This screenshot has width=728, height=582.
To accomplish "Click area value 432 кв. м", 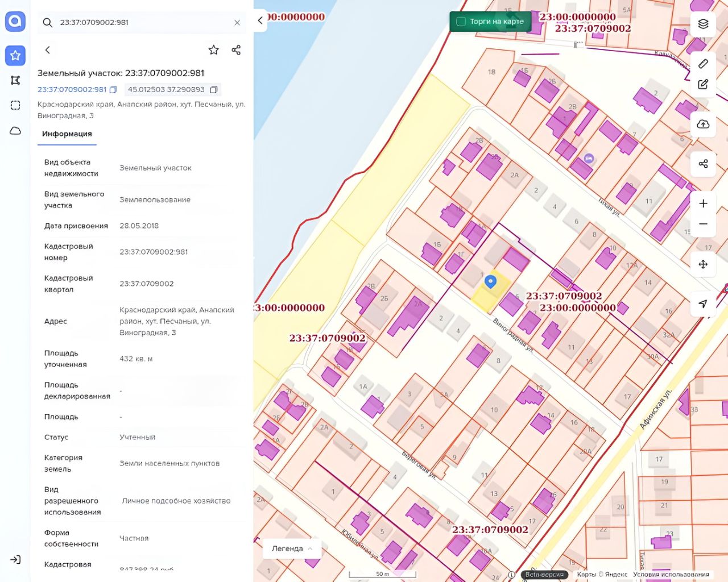I will pyautogui.click(x=136, y=359).
